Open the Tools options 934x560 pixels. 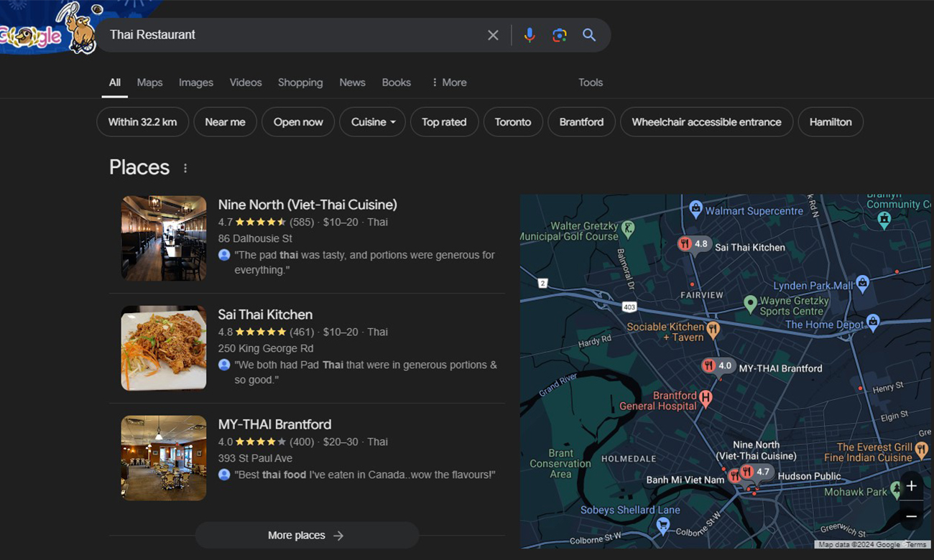coord(591,83)
